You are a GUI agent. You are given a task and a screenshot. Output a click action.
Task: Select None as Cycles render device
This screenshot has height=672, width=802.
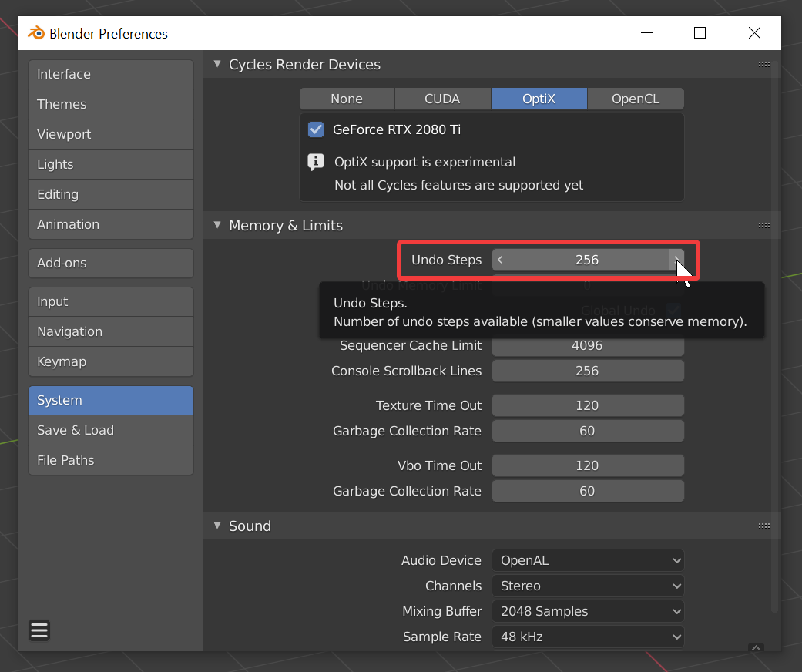pos(347,99)
